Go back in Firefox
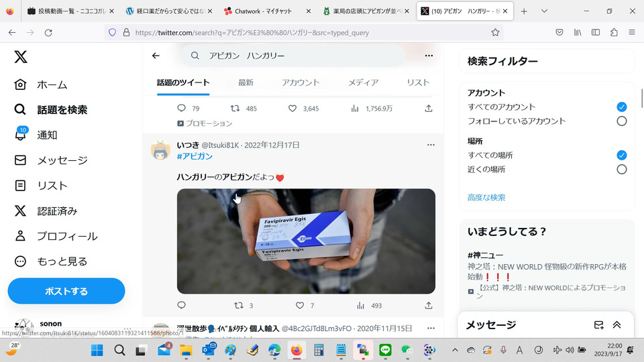Screen dimensions: 644x362 click(12, 32)
